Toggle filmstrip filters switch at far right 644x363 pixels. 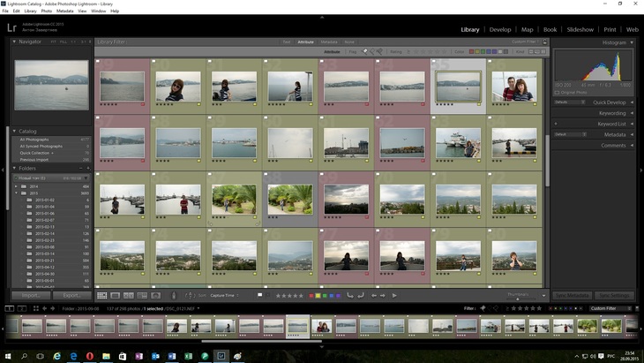pyautogui.click(x=637, y=308)
